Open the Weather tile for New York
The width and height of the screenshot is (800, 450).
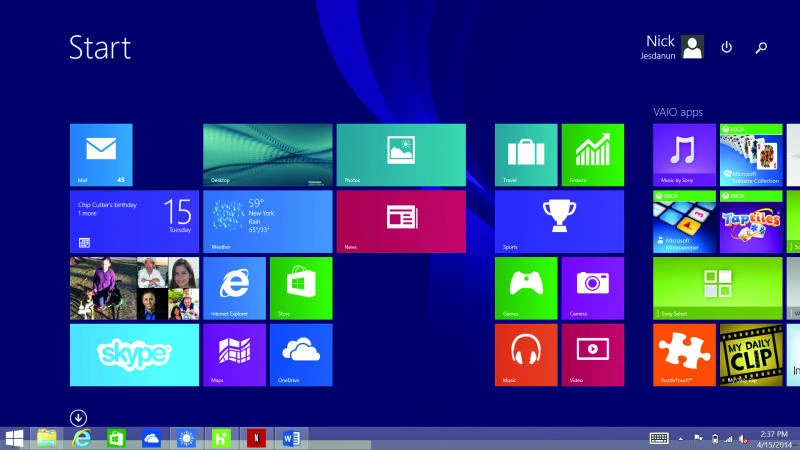pos(268,221)
